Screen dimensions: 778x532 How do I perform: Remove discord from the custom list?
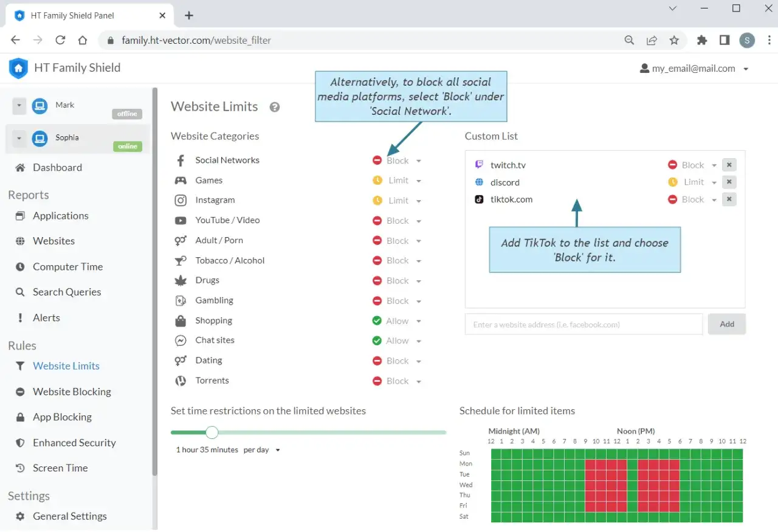(729, 182)
